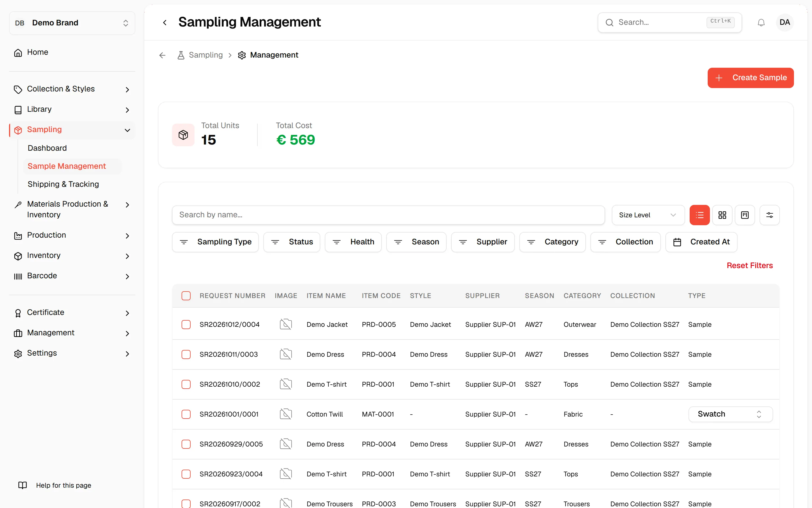The height and width of the screenshot is (508, 812).
Task: Click the image placeholder for Cotton Twill
Action: tap(286, 414)
